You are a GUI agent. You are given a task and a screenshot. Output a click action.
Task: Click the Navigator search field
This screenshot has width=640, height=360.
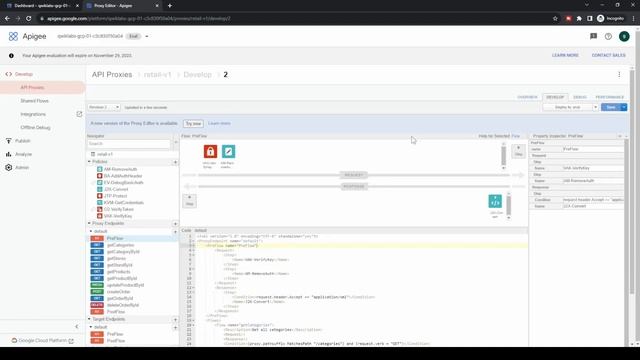[x=129, y=144]
